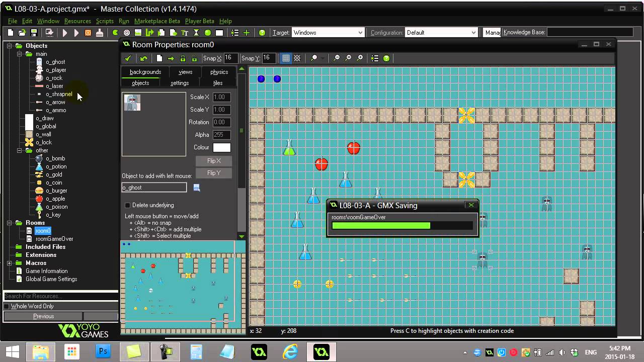Click the Snap X value field
Viewport: 644px width, 362px height.
231,58
